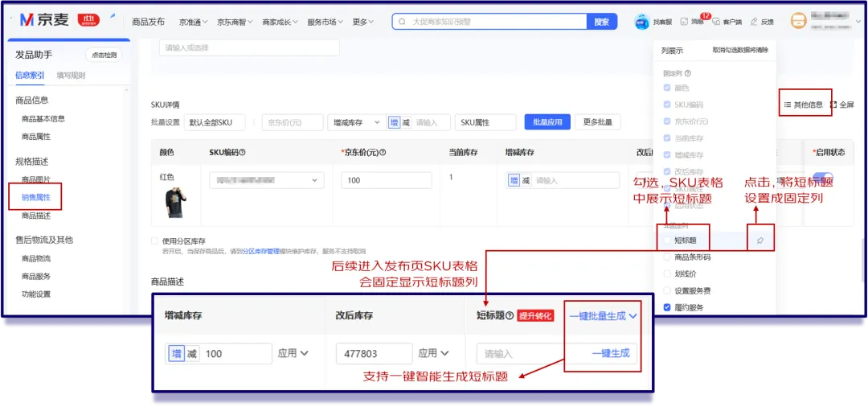Toggle the 启用状态 switch
Viewport: 868px width, 407px height.
coord(823,179)
